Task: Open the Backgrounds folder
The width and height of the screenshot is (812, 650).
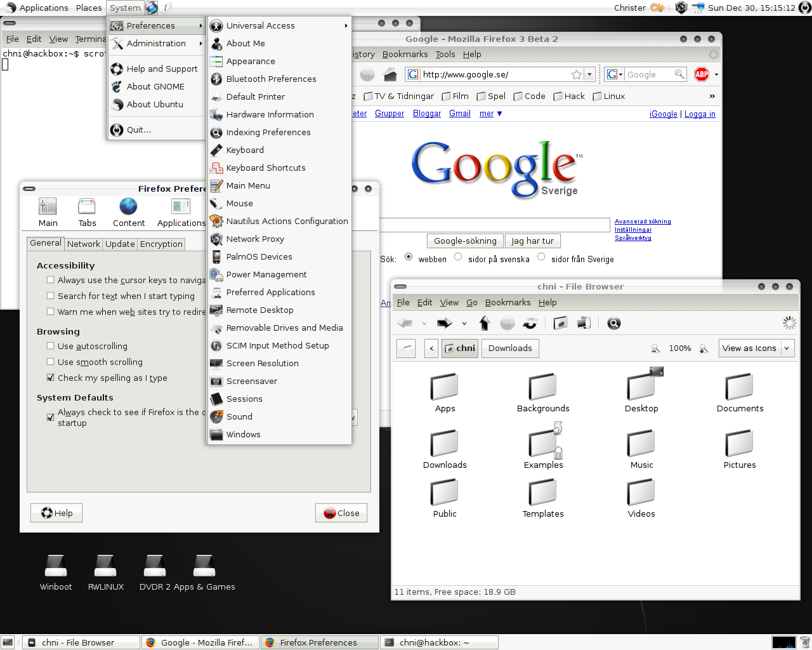Action: (543, 394)
